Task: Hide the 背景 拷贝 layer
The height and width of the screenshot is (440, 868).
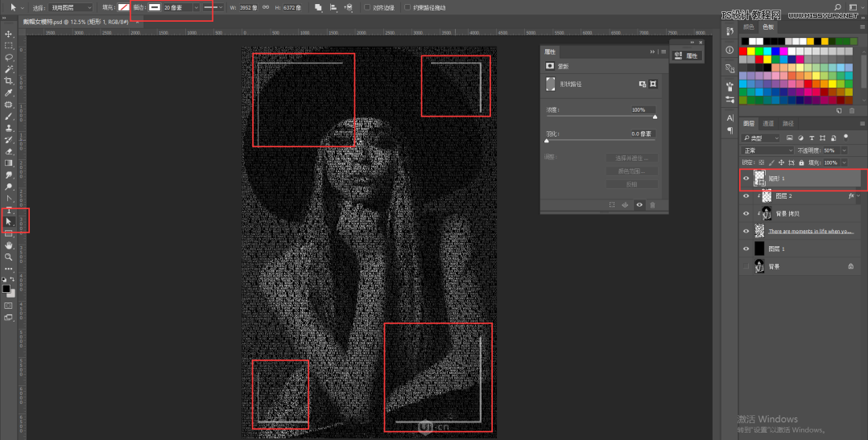Action: pyautogui.click(x=746, y=213)
